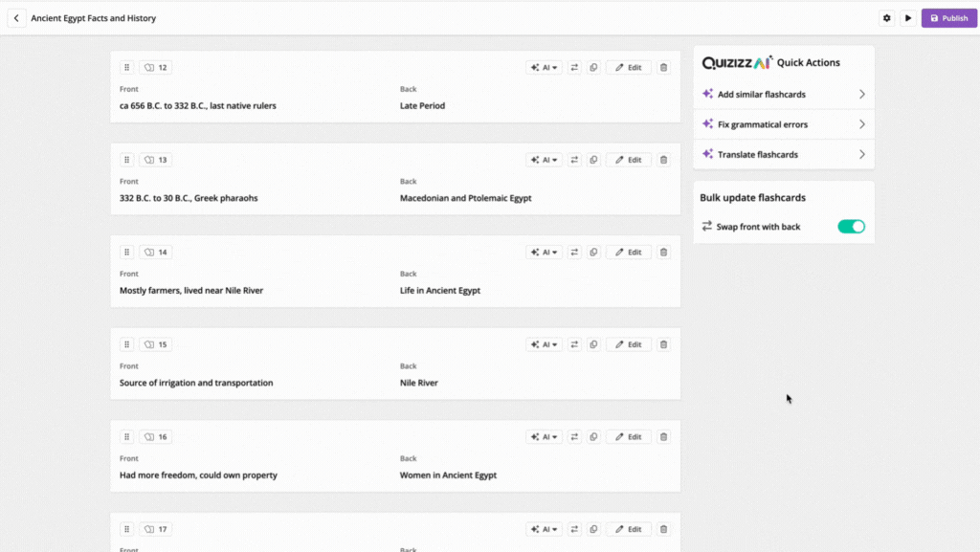Open Translate flashcards quick action
The width and height of the screenshot is (980, 552).
click(x=784, y=154)
